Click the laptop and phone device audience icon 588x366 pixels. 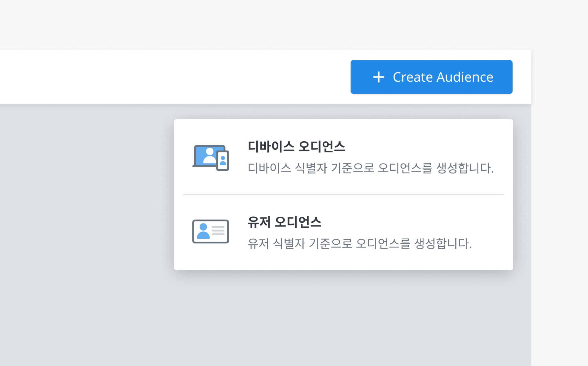(211, 158)
